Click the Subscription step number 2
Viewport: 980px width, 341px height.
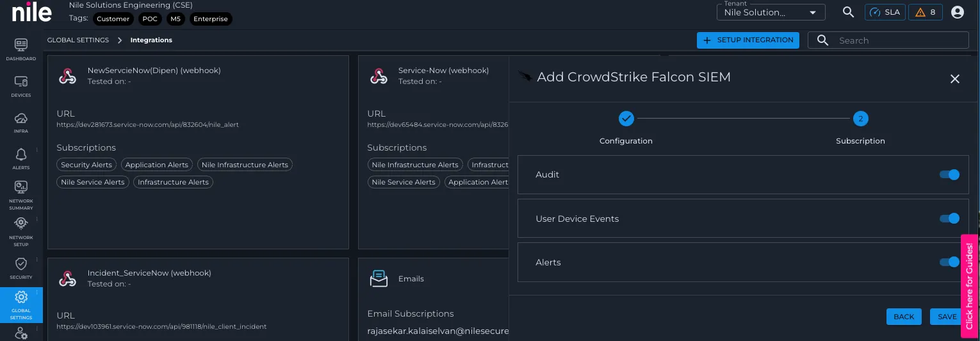[x=861, y=119]
